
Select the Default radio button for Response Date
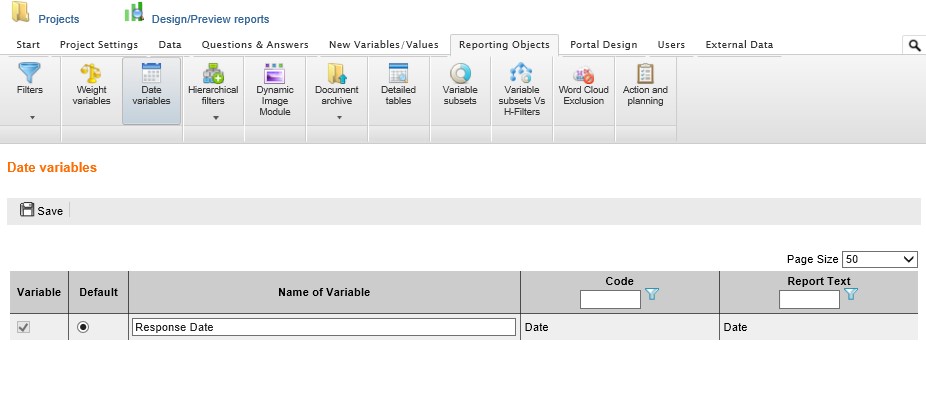(83, 327)
